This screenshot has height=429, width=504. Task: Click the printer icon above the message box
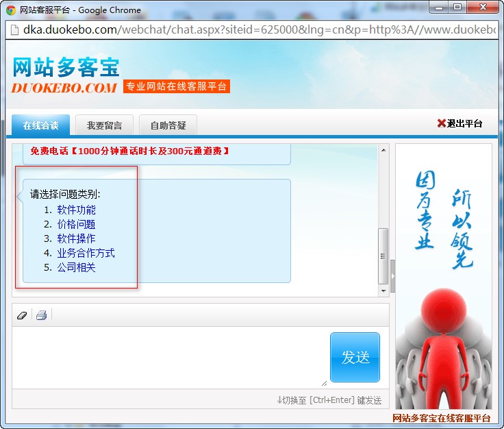pos(41,315)
